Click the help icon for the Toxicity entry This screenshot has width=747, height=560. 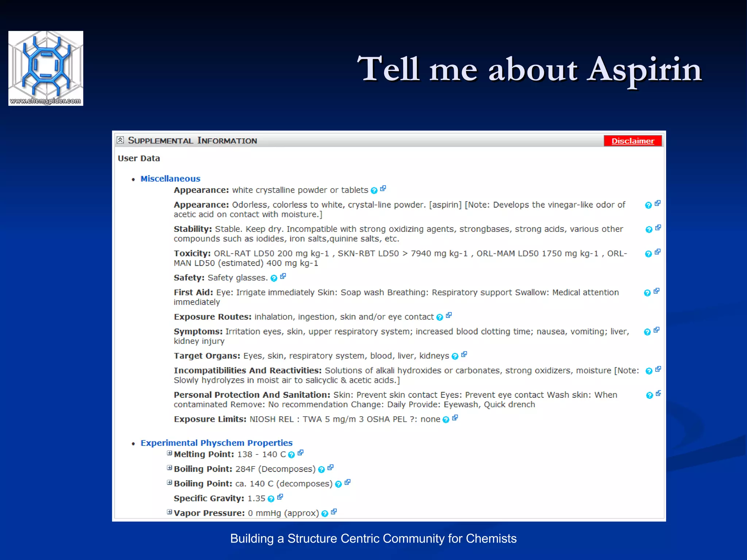[x=648, y=254]
